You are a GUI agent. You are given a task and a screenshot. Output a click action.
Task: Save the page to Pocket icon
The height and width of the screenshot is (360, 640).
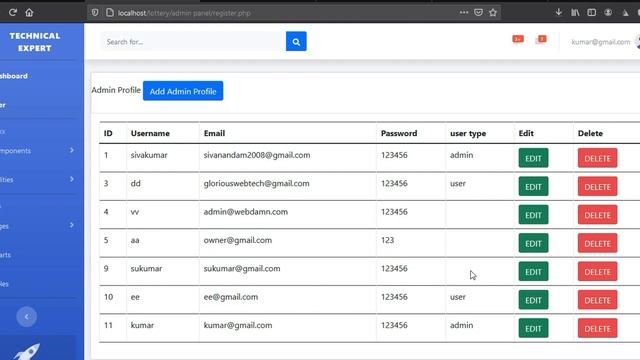[478, 13]
